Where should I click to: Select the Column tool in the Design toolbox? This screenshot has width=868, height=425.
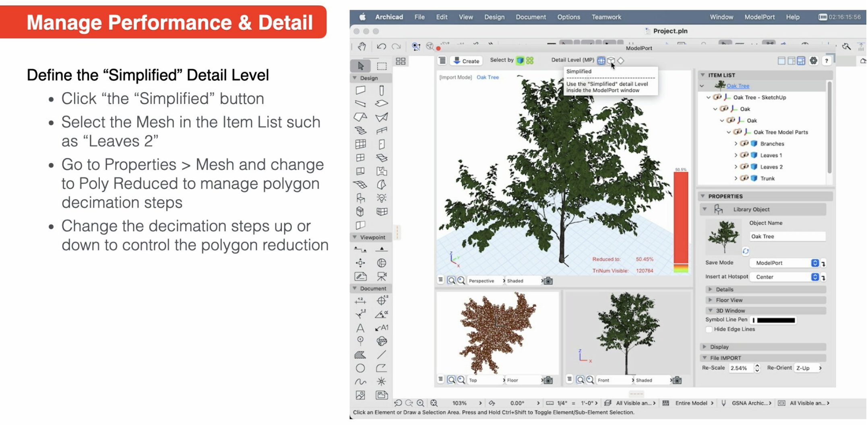pyautogui.click(x=382, y=91)
